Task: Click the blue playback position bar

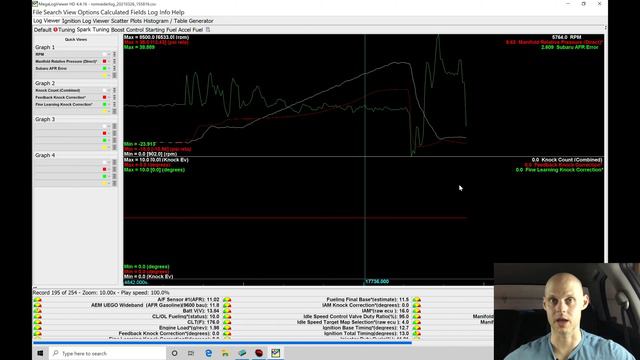Action: [x=222, y=343]
